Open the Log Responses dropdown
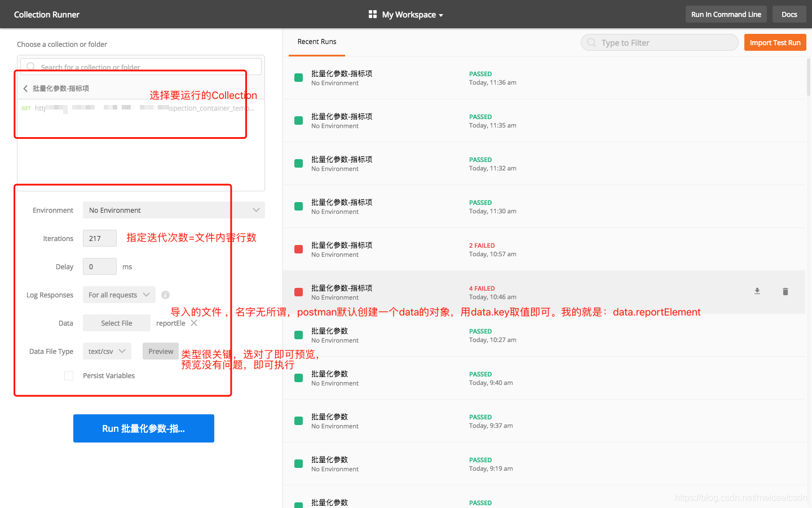 (x=118, y=294)
